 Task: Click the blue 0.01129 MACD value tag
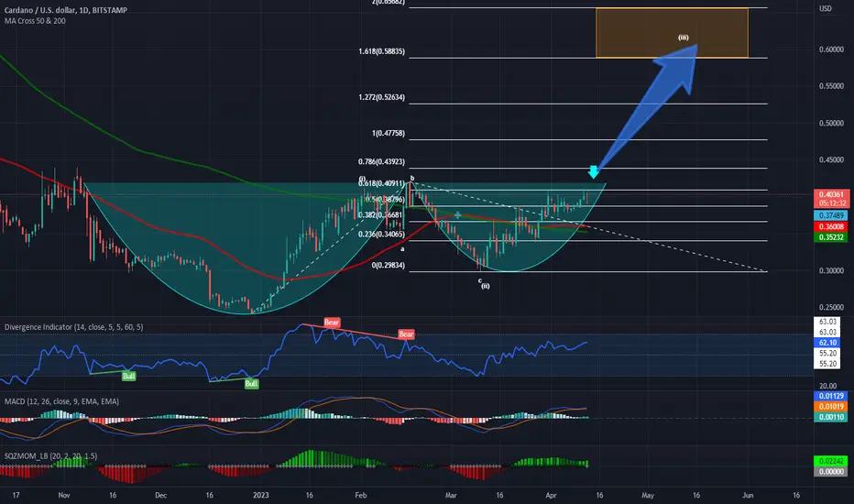click(x=830, y=396)
